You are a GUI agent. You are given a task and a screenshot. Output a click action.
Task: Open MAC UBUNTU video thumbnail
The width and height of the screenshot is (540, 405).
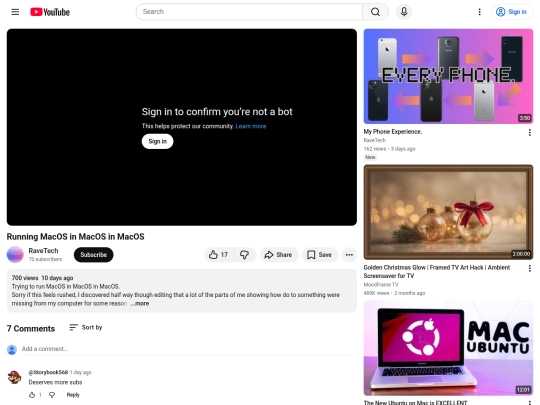tap(448, 348)
